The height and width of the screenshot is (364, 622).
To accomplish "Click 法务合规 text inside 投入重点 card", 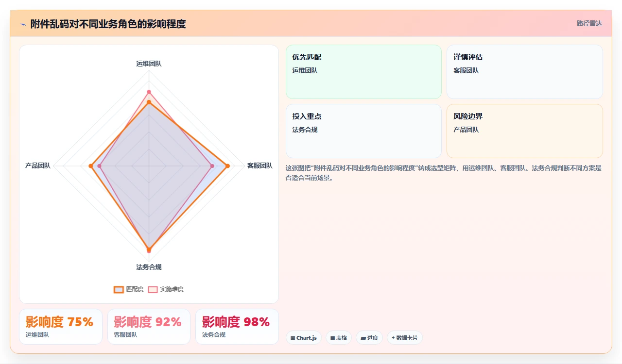I will 305,130.
